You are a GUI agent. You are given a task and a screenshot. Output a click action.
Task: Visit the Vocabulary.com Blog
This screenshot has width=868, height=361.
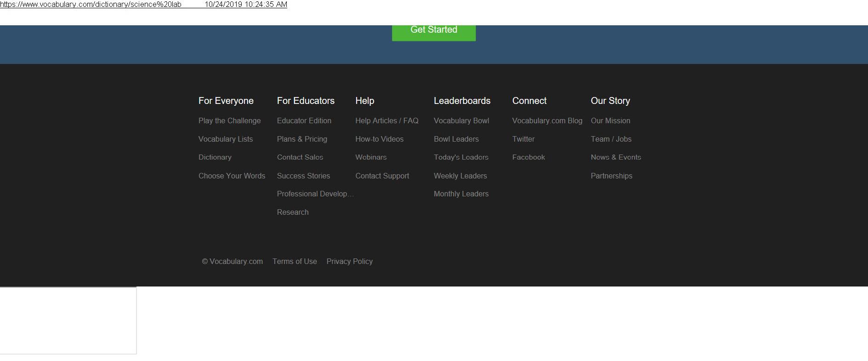pos(547,120)
